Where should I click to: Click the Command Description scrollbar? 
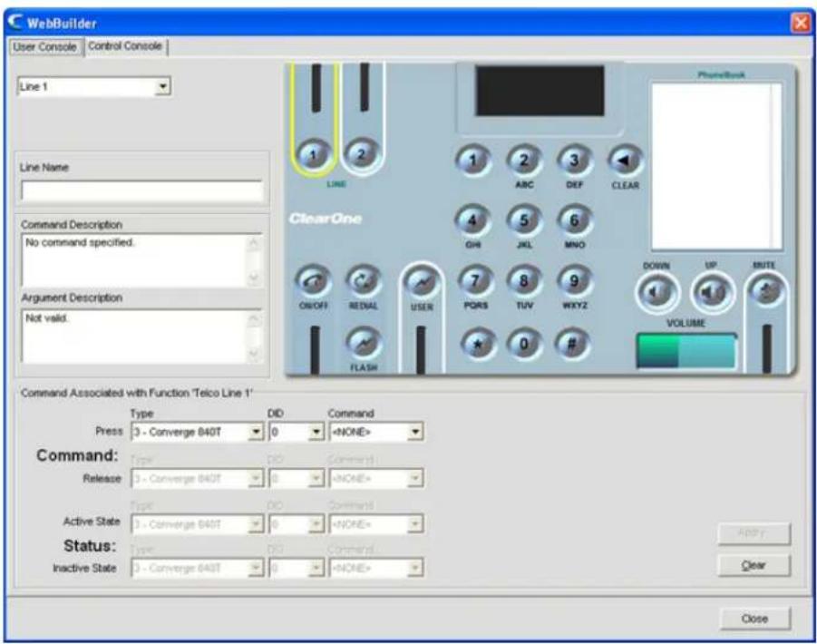coord(254,260)
